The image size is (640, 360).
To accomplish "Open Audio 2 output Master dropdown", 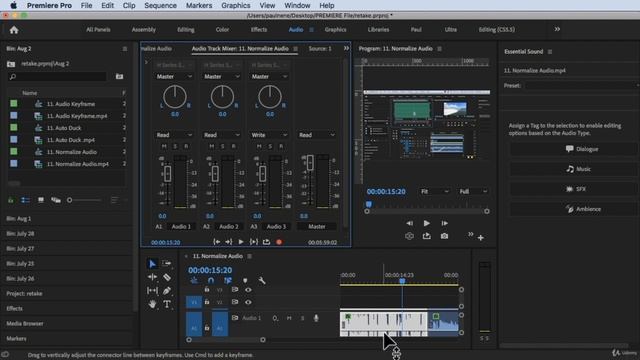I will [222, 76].
